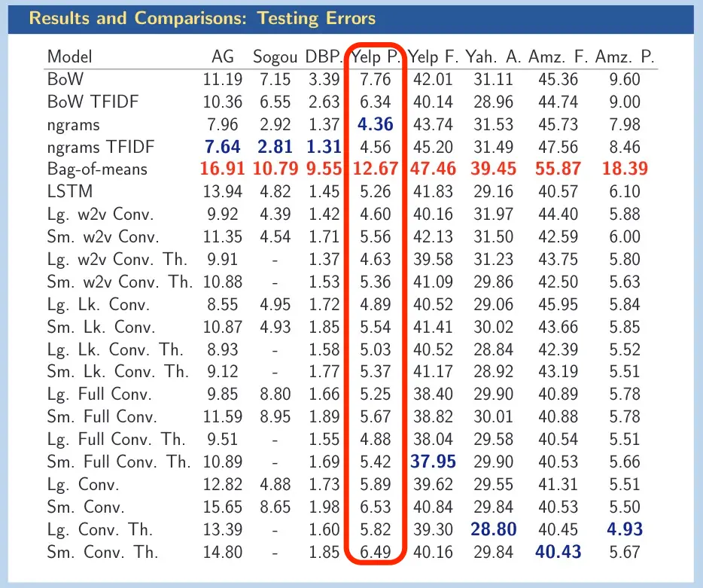Viewport: 703px width, 588px height.
Task: Select the value 9.60 in BoW row
Action: click(625, 79)
